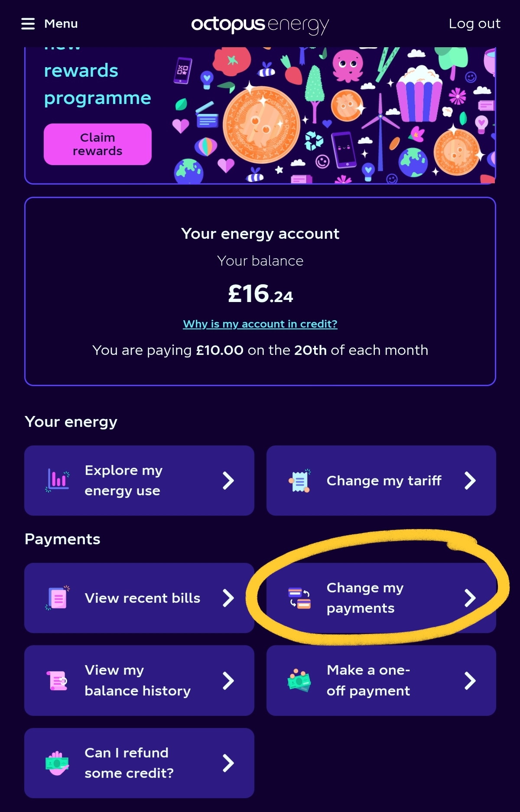The image size is (520, 812).
Task: Open the Change my payments chevron arrow
Action: click(x=470, y=598)
